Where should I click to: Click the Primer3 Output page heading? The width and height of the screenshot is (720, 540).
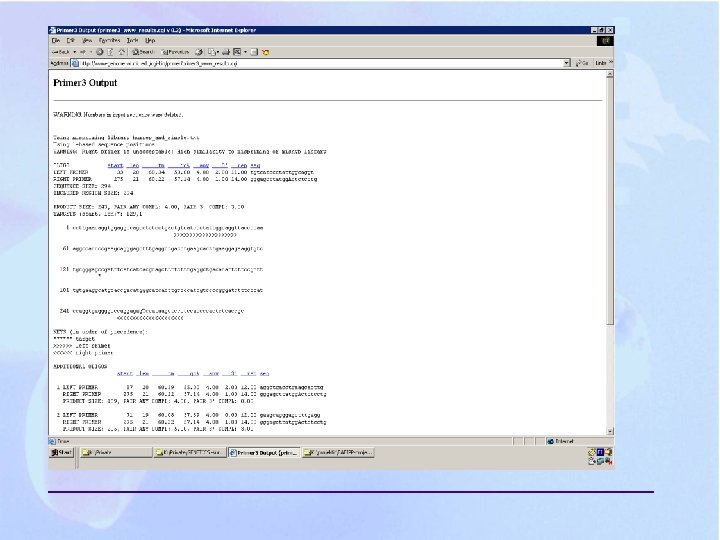coord(85,83)
